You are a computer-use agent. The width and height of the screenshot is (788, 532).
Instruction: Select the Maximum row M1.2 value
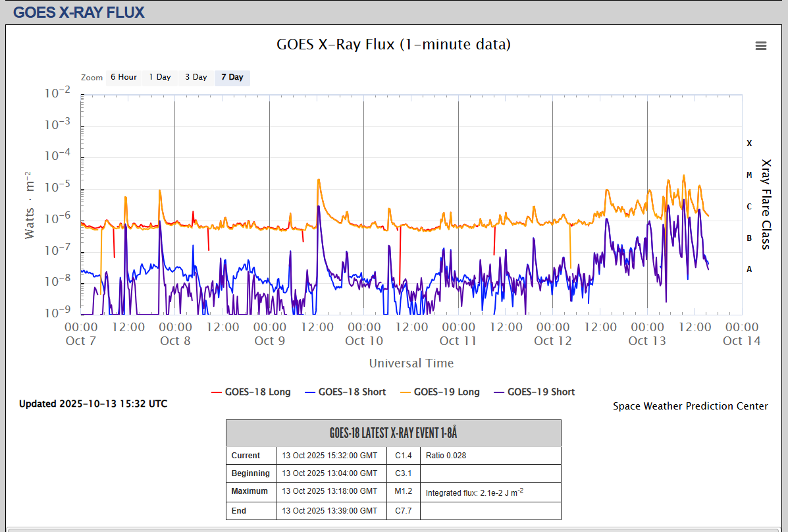404,491
